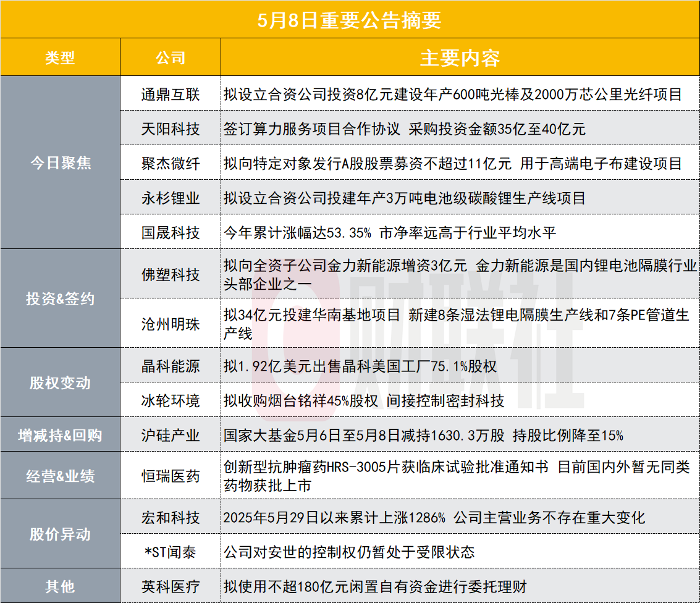
Task: Select company cell 国晟科技
Action: tap(171, 232)
